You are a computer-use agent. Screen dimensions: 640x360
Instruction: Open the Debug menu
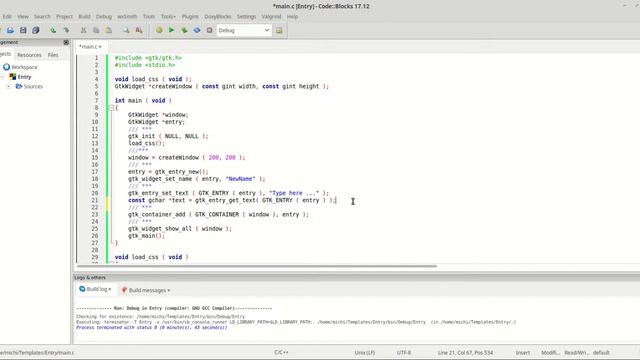[104, 16]
